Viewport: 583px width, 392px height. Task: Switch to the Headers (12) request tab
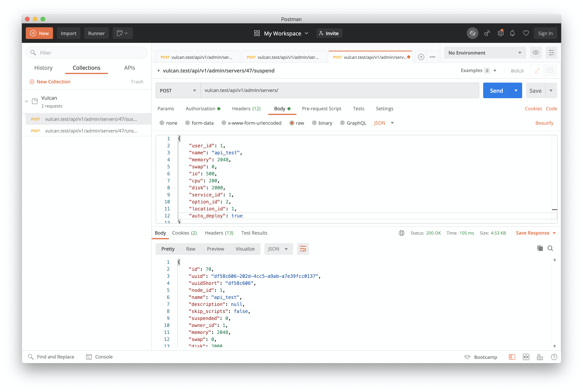246,109
